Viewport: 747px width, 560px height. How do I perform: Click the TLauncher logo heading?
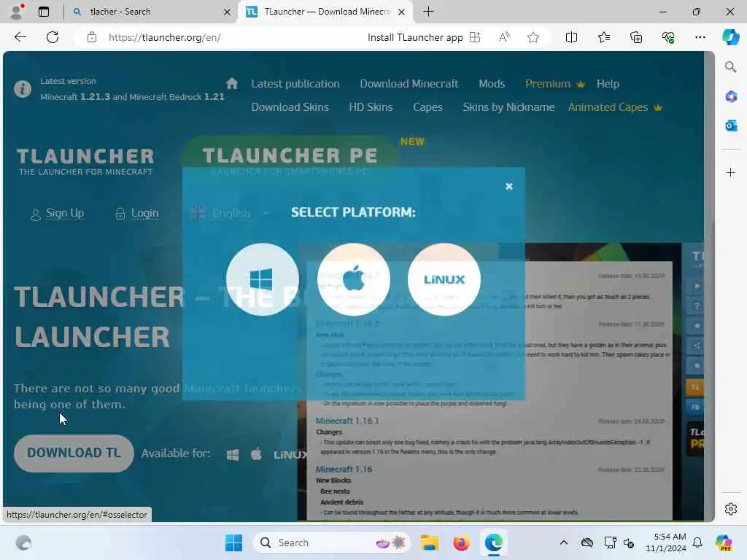[86, 161]
